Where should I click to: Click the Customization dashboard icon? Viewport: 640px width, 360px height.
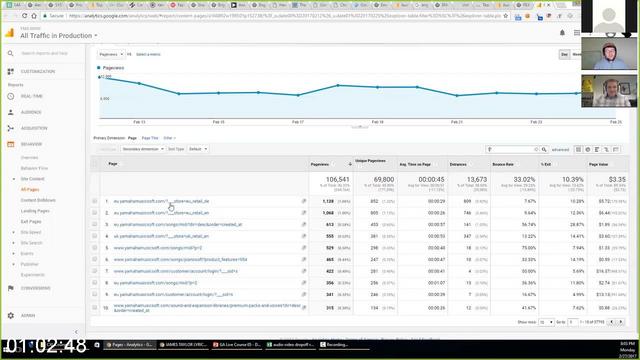[11, 71]
